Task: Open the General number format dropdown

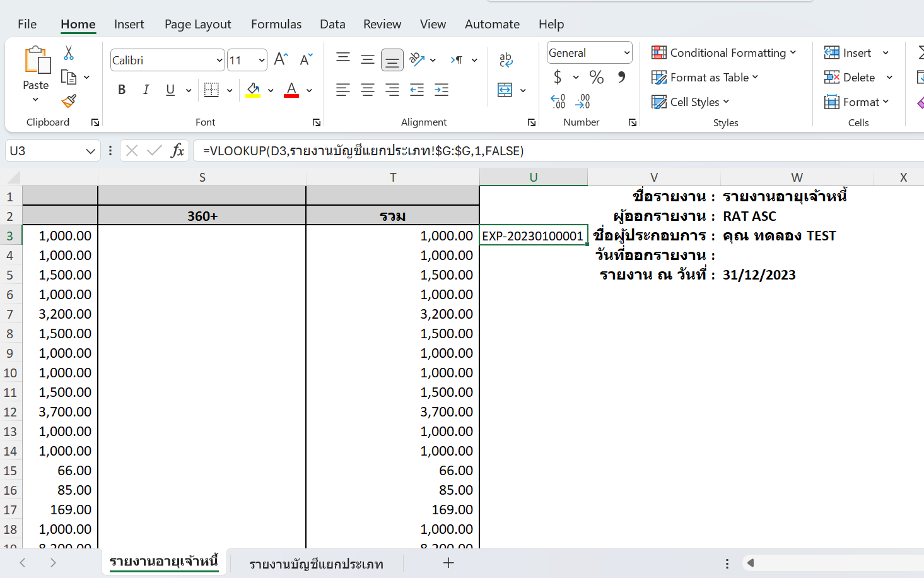Action: pyautogui.click(x=627, y=53)
